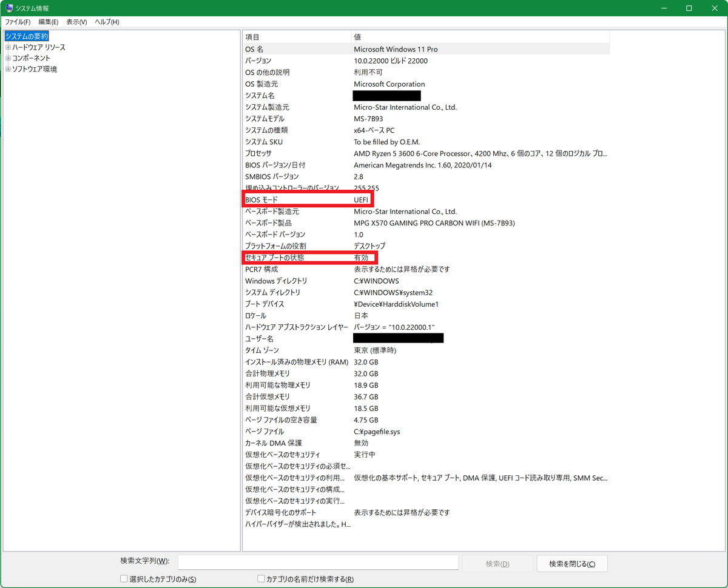Click インストール済みの物理メモリ (RAM) row
The width and height of the screenshot is (728, 588).
point(426,362)
